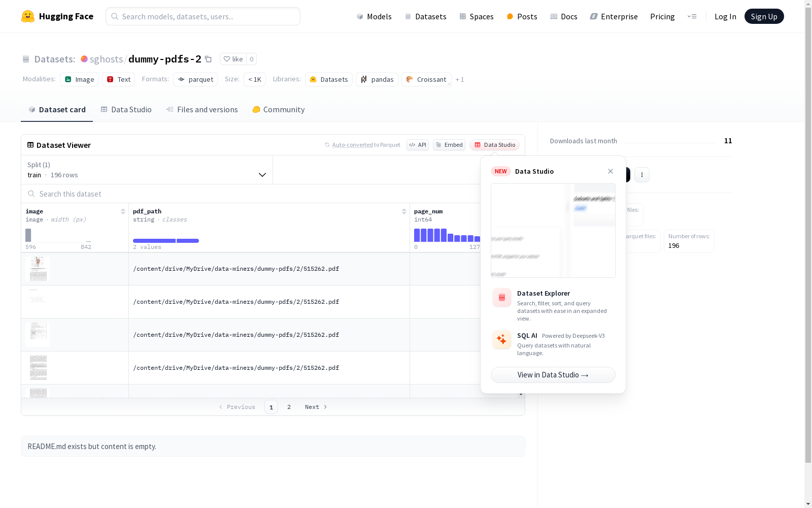This screenshot has width=812, height=508.
Task: Open the fourth row image thumbnail
Action: pyautogui.click(x=38, y=368)
